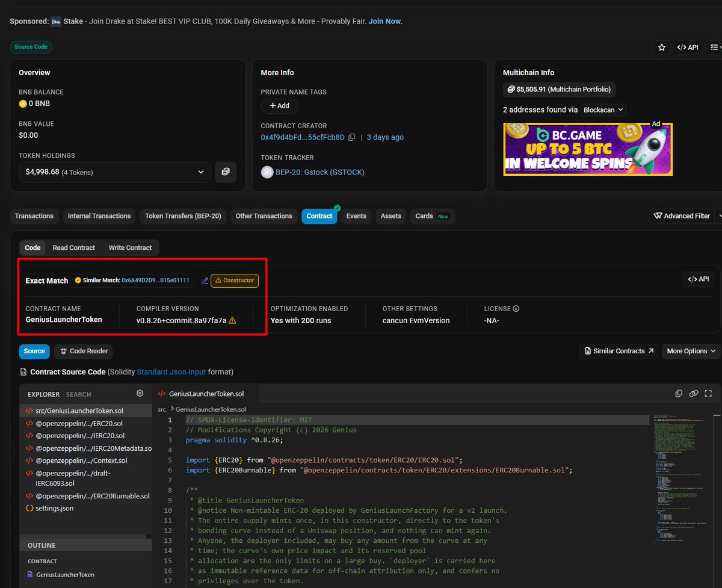722x588 pixels.
Task: Open @openzeppelin/.../ERC20Burnable.sol file
Action: pos(85,497)
